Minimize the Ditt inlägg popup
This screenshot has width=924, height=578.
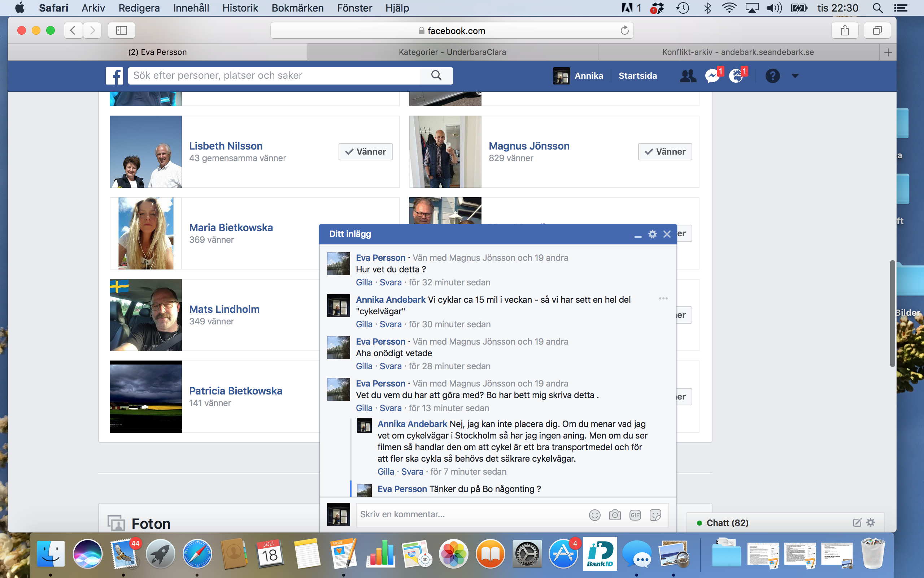(638, 236)
